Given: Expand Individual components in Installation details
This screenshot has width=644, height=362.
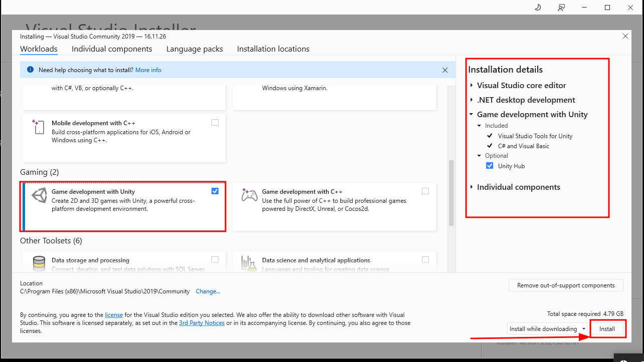Looking at the screenshot, I should tap(472, 187).
